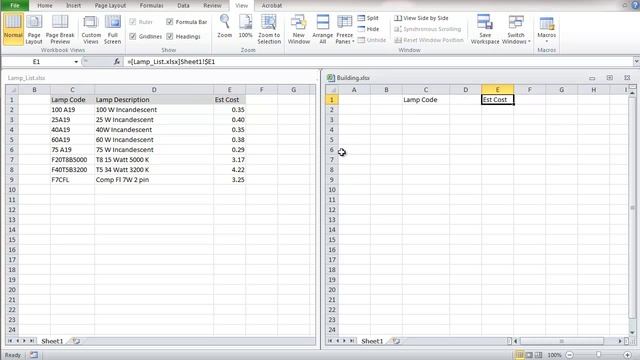
Task: Click horizontal scrollbar in Building.xlsx
Action: pyautogui.click(x=561, y=341)
